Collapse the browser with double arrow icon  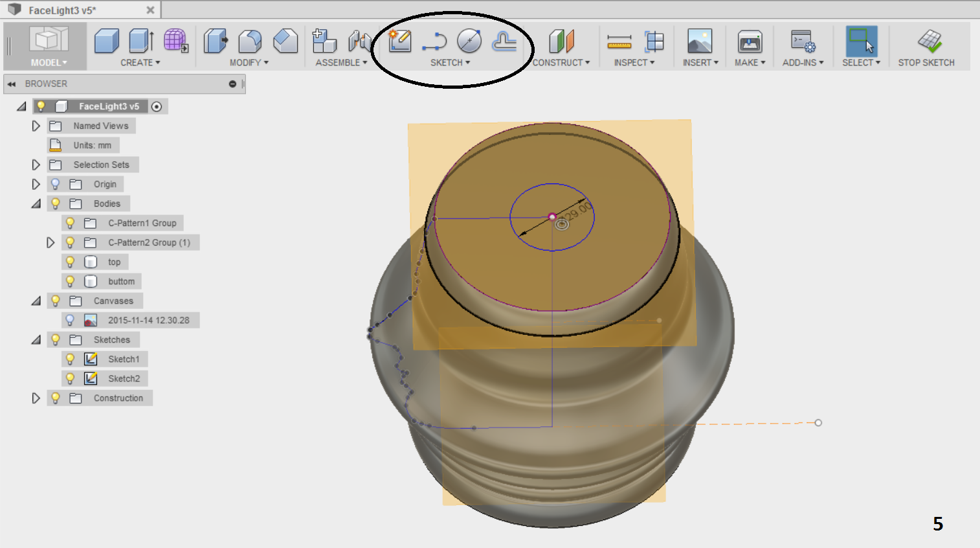pos(12,84)
